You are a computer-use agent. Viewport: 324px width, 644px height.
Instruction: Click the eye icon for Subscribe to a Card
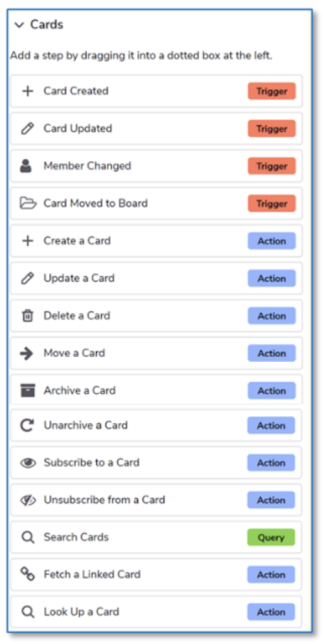28,463
